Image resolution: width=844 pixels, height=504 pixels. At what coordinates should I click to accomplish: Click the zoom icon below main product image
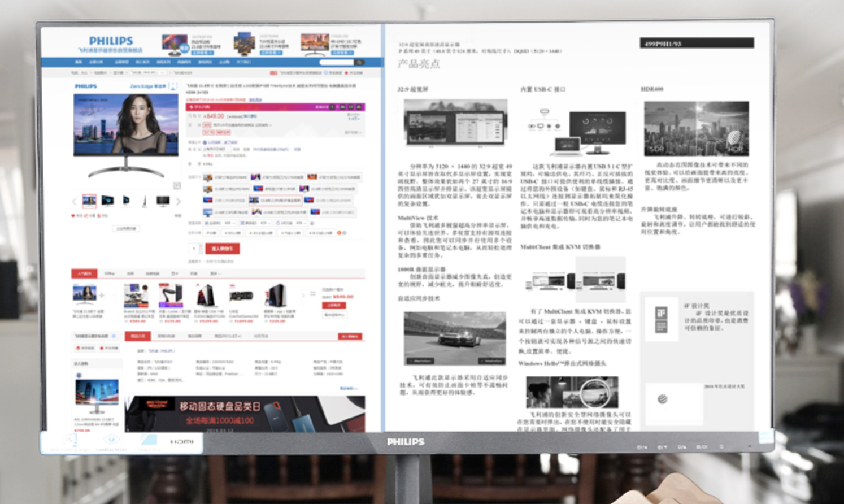177,185
